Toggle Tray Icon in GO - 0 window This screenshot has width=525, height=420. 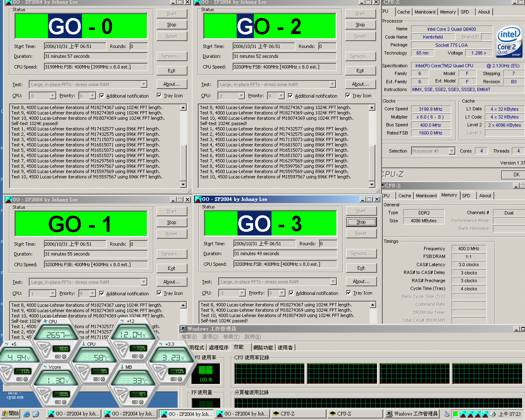point(159,95)
